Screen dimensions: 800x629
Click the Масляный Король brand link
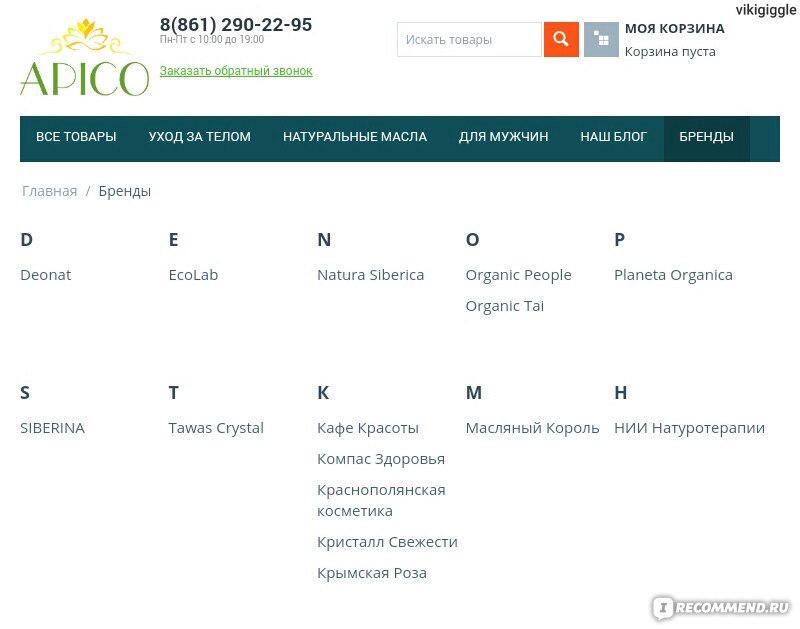click(532, 428)
